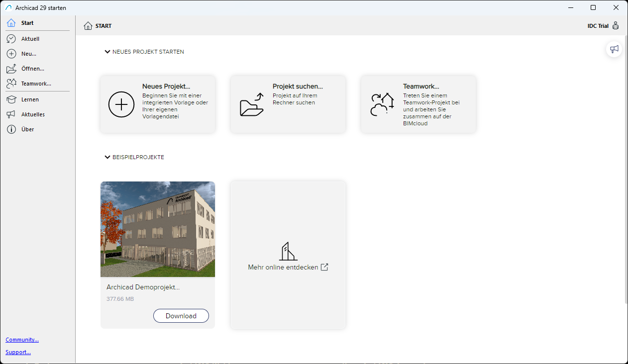Click the Projekt suchen card
The width and height of the screenshot is (628, 364).
point(288,104)
